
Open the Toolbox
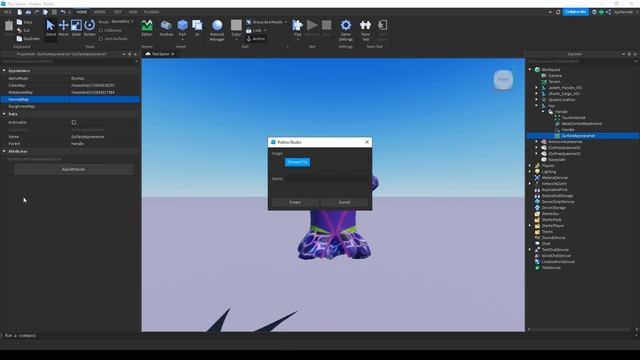click(166, 28)
